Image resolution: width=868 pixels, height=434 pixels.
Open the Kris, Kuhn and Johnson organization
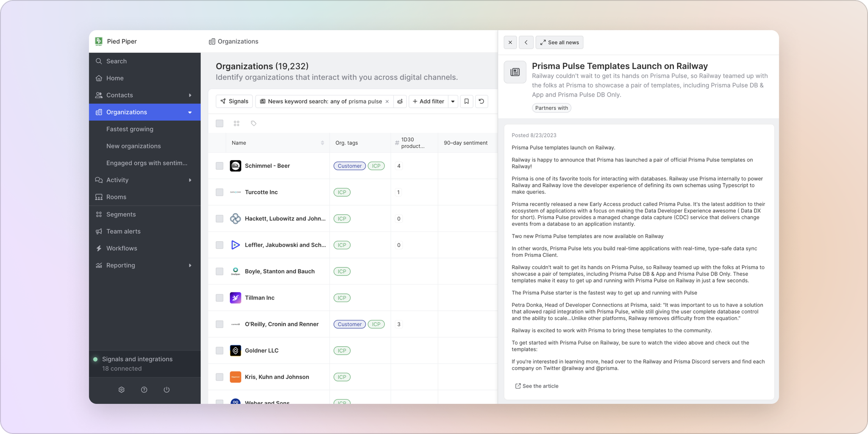click(x=277, y=377)
